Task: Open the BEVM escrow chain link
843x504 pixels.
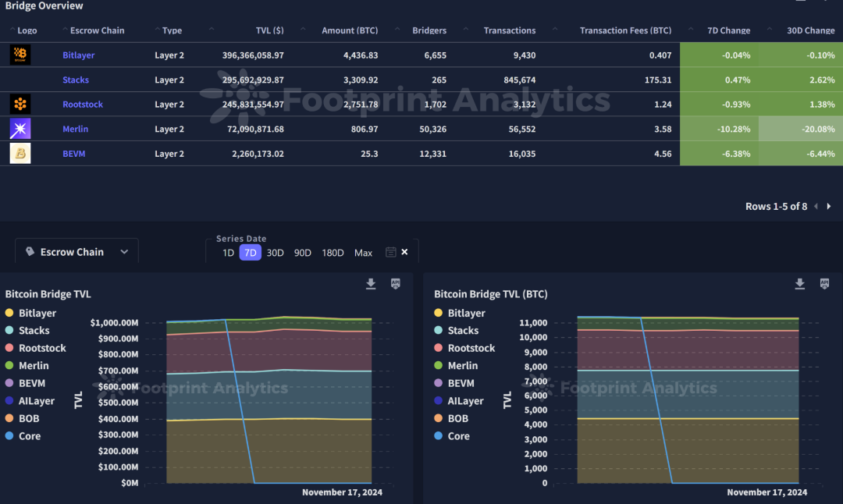Action: click(x=73, y=154)
